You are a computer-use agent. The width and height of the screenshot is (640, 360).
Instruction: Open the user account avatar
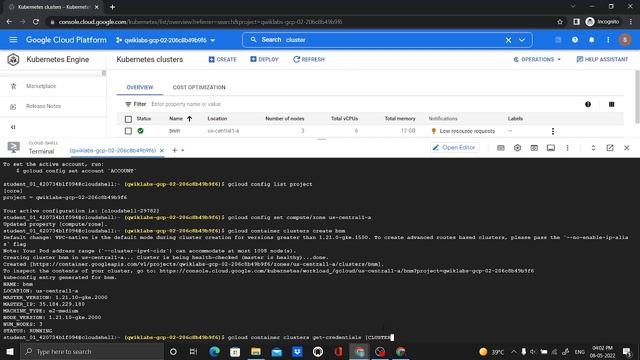coord(625,40)
